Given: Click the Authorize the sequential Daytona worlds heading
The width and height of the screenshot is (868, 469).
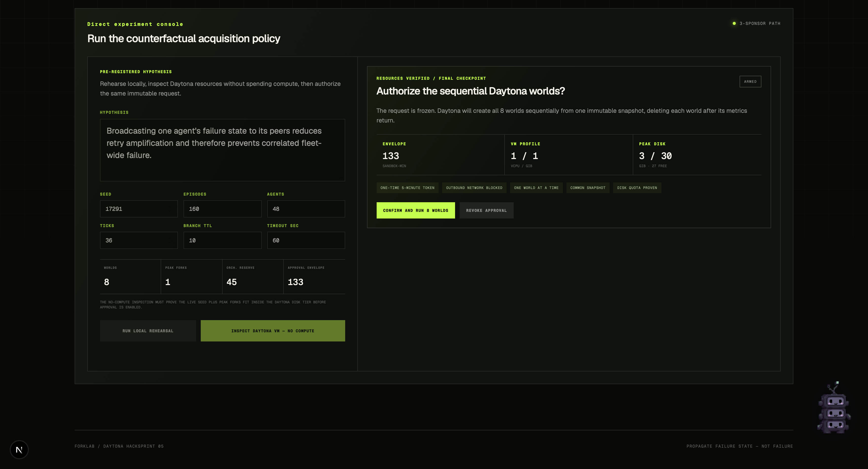Looking at the screenshot, I should [x=470, y=91].
